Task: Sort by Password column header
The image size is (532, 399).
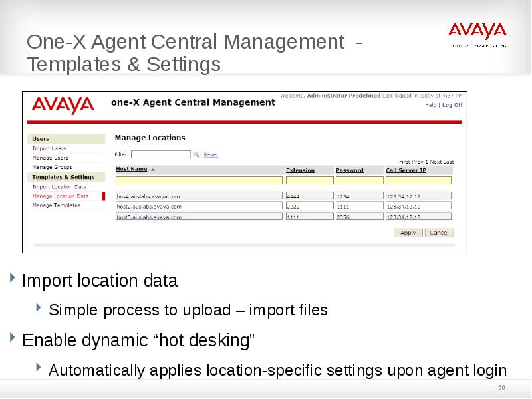Action: (350, 170)
